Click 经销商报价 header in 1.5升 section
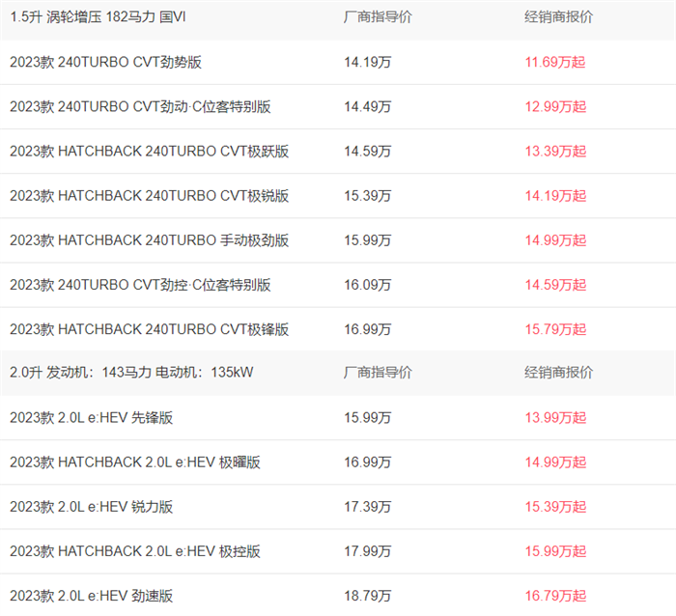The width and height of the screenshot is (676, 616). pyautogui.click(x=559, y=16)
